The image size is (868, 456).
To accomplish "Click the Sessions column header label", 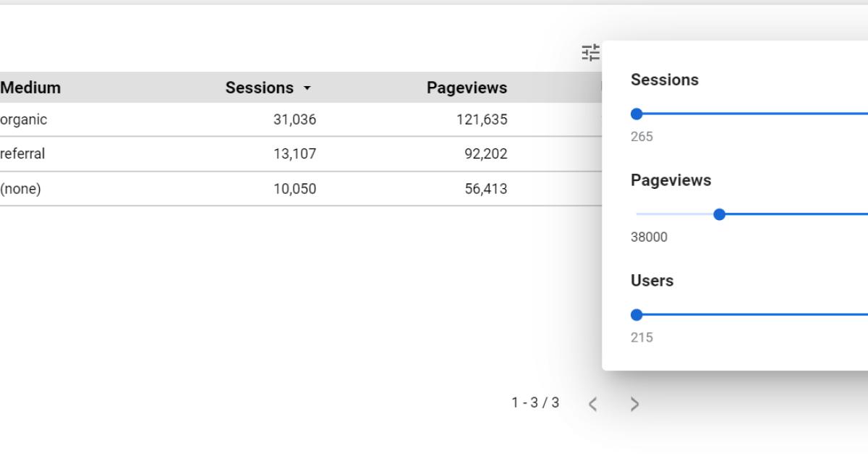I will (x=259, y=88).
